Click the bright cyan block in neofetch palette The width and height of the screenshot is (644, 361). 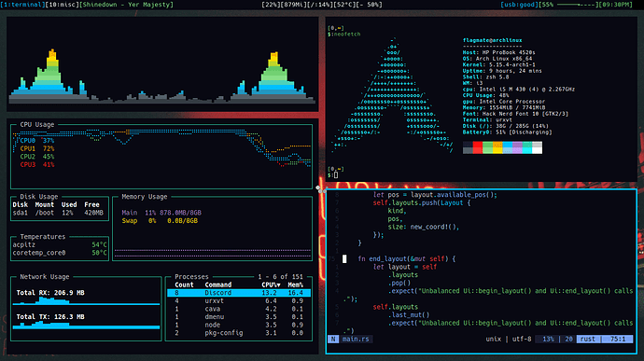[527, 151]
